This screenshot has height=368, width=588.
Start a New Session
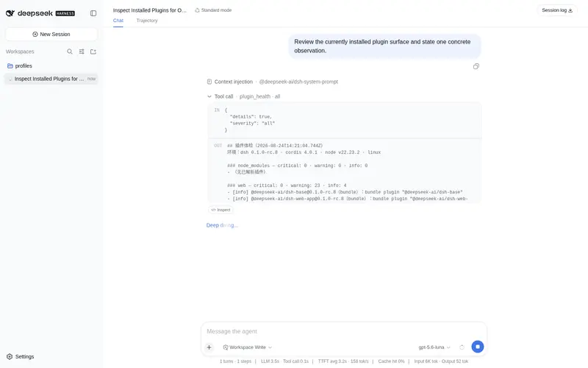[x=51, y=34]
